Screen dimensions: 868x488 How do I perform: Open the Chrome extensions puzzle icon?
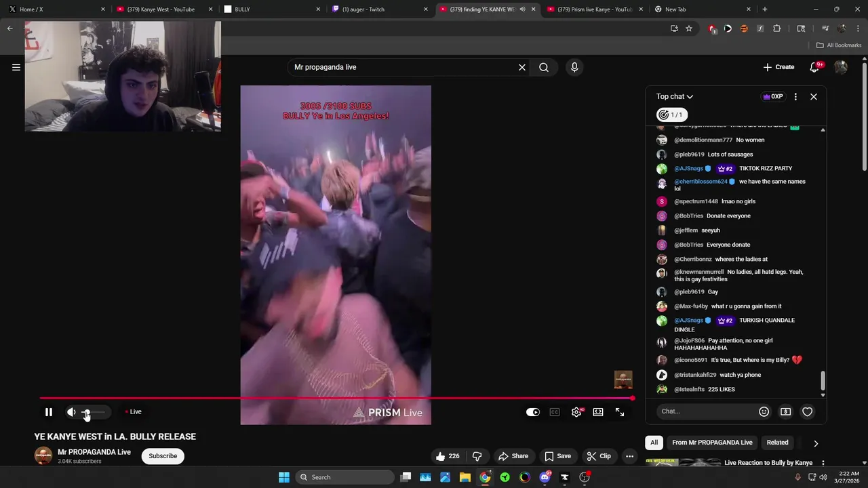pyautogui.click(x=777, y=28)
